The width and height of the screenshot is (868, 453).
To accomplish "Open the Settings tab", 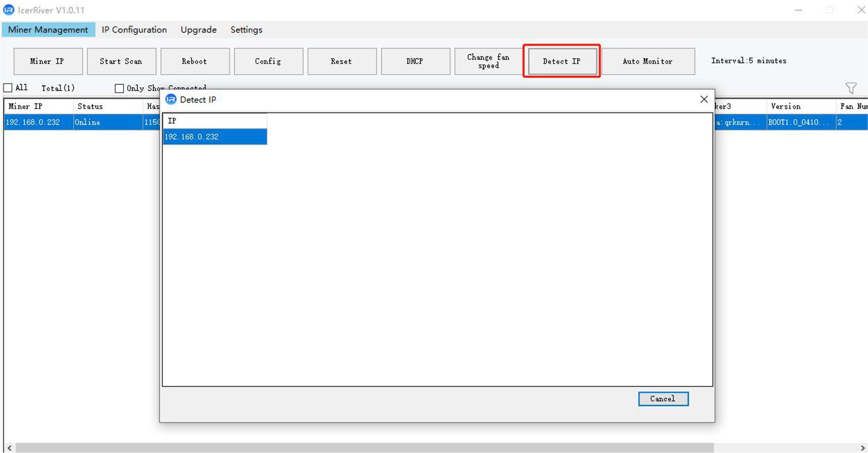I will 246,30.
